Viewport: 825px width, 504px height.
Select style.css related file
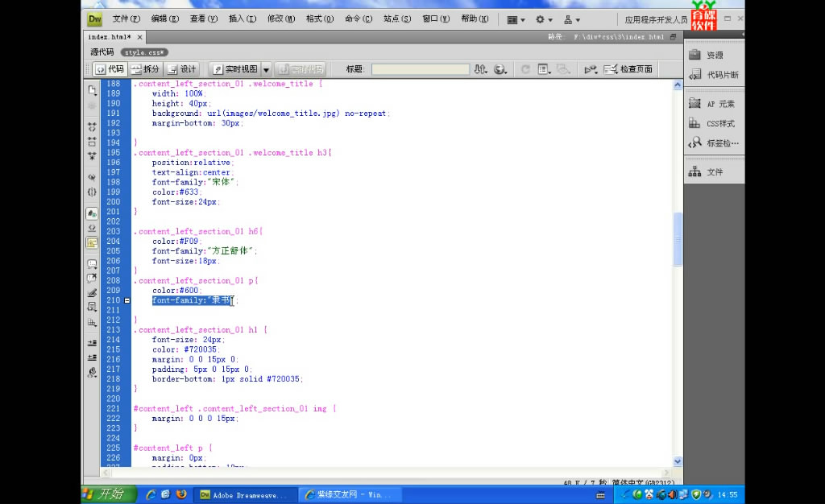point(144,52)
